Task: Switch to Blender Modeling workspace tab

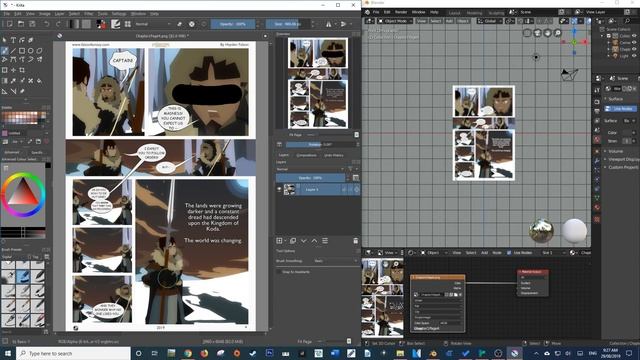Action: [x=474, y=12]
